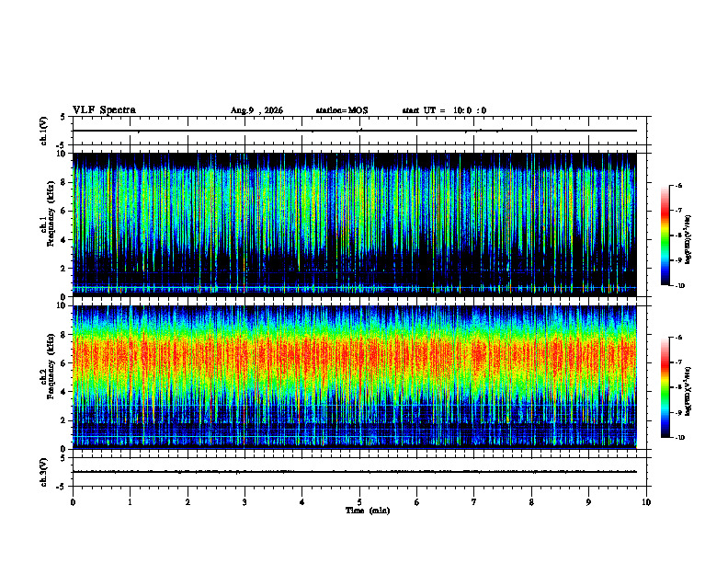Click inside the ch.1 spectrogram panel
728x563 pixels.
click(x=354, y=224)
